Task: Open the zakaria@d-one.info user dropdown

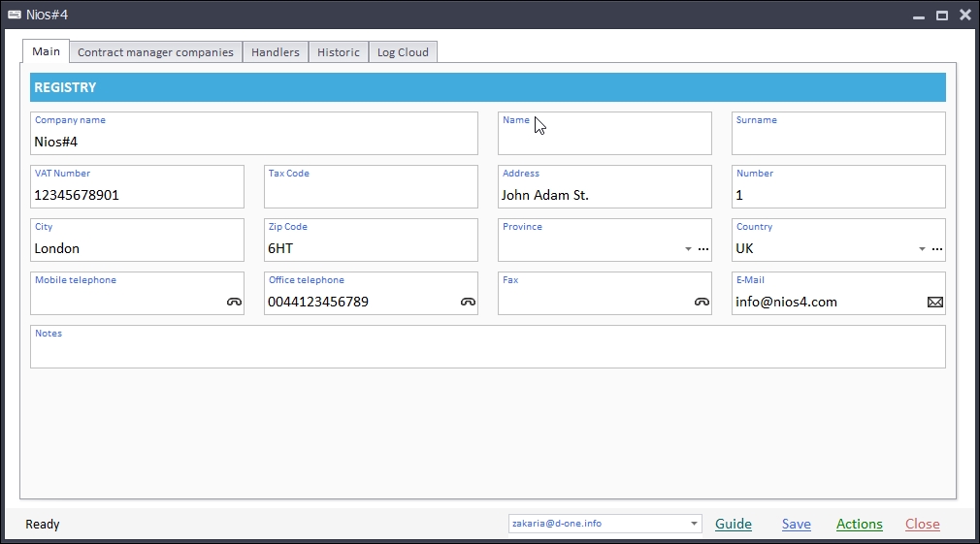Action: [695, 524]
